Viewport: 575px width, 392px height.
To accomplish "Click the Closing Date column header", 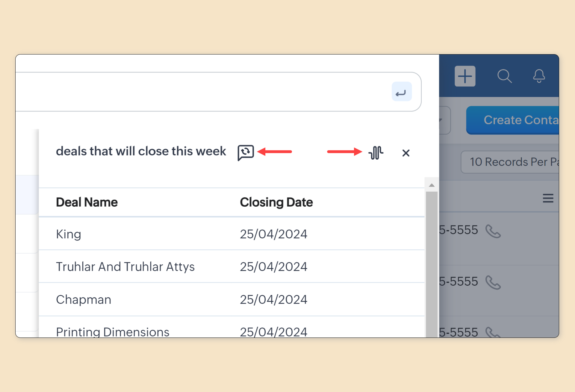I will click(276, 202).
